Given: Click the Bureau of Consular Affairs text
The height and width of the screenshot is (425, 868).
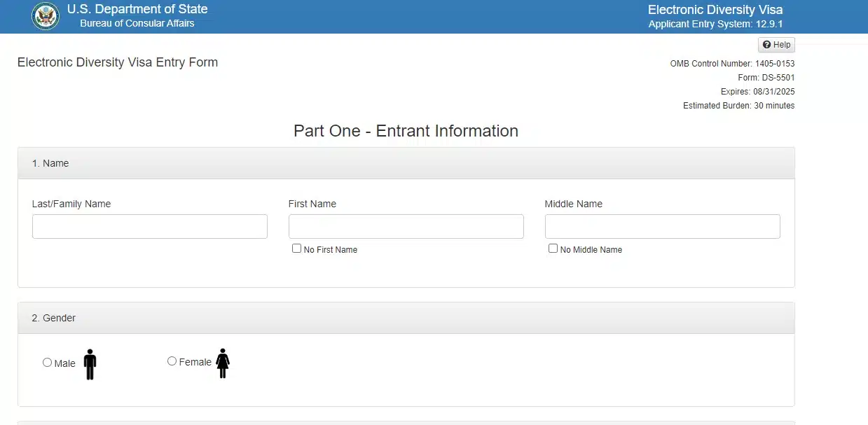Looking at the screenshot, I should [x=137, y=24].
